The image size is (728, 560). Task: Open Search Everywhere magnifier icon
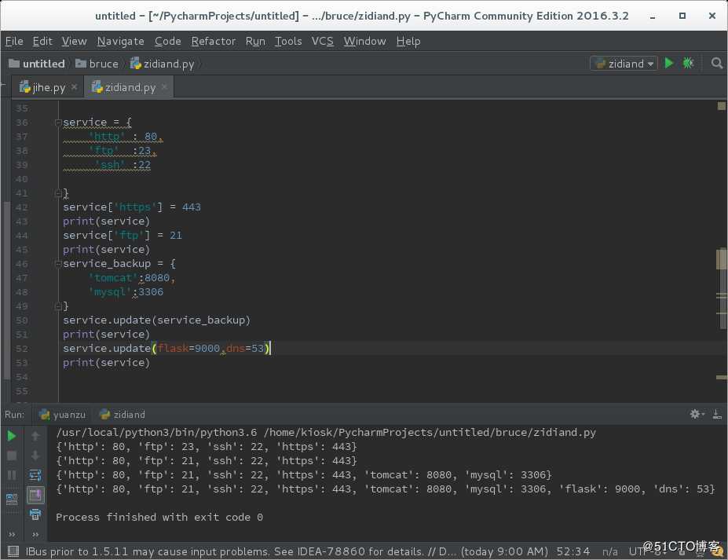pos(717,63)
